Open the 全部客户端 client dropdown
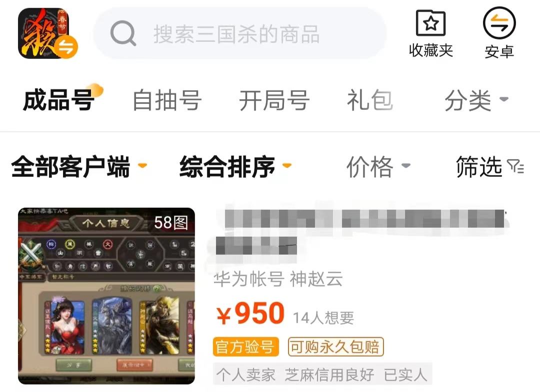The image size is (540, 392). pos(79,166)
